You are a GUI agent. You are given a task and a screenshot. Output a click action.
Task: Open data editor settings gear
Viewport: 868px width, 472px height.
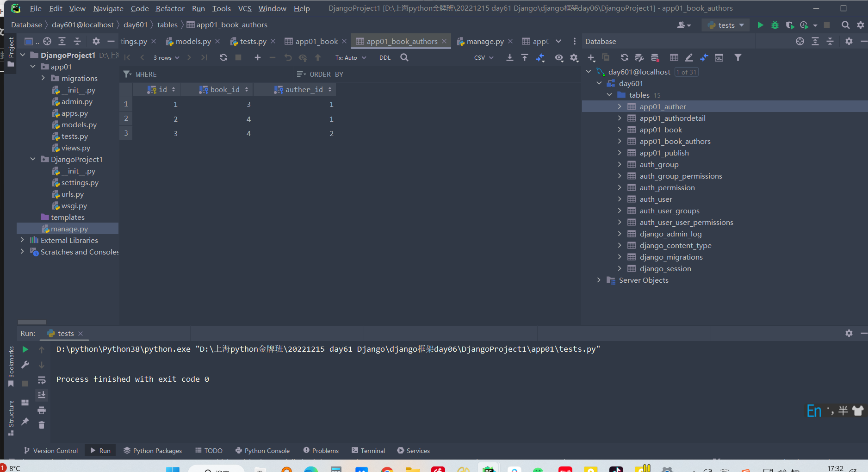coord(574,57)
